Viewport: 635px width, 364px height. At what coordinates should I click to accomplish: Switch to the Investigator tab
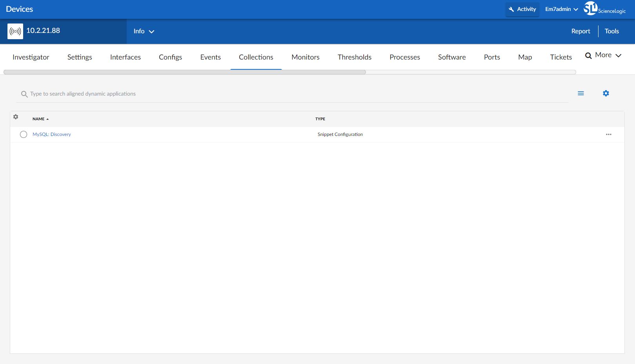pos(31,57)
